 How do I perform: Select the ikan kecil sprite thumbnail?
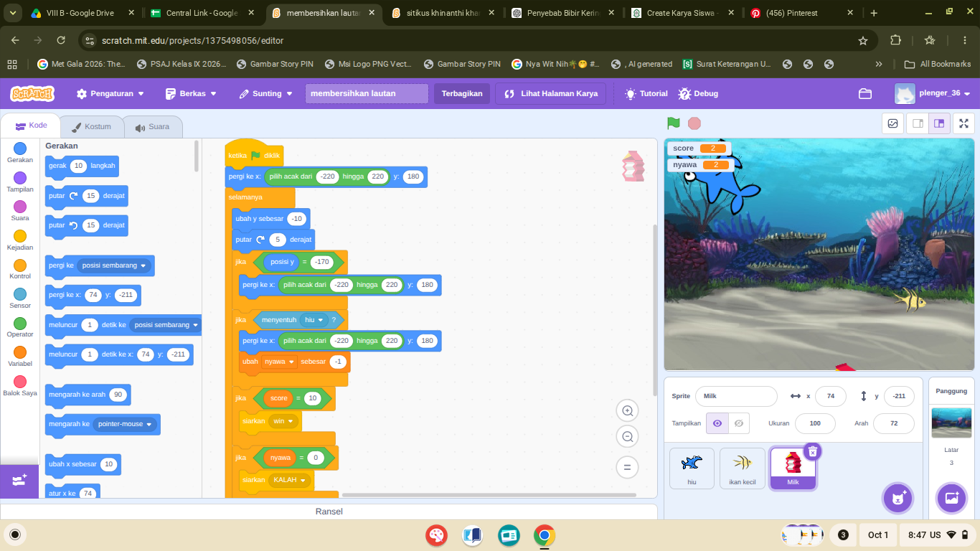point(743,468)
